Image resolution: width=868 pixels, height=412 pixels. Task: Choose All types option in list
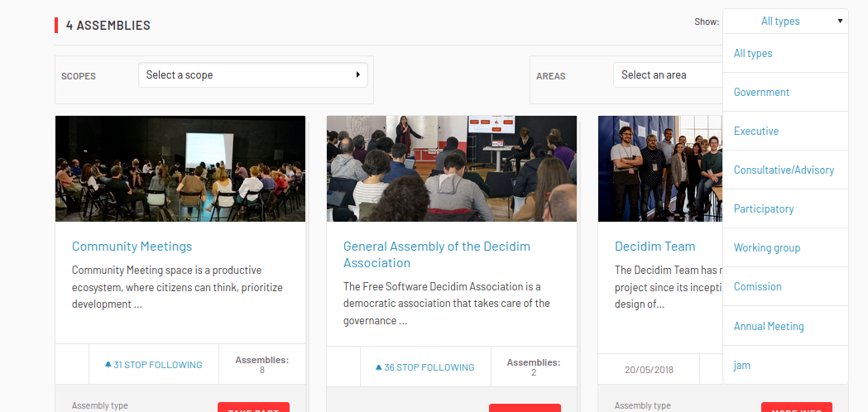(753, 53)
